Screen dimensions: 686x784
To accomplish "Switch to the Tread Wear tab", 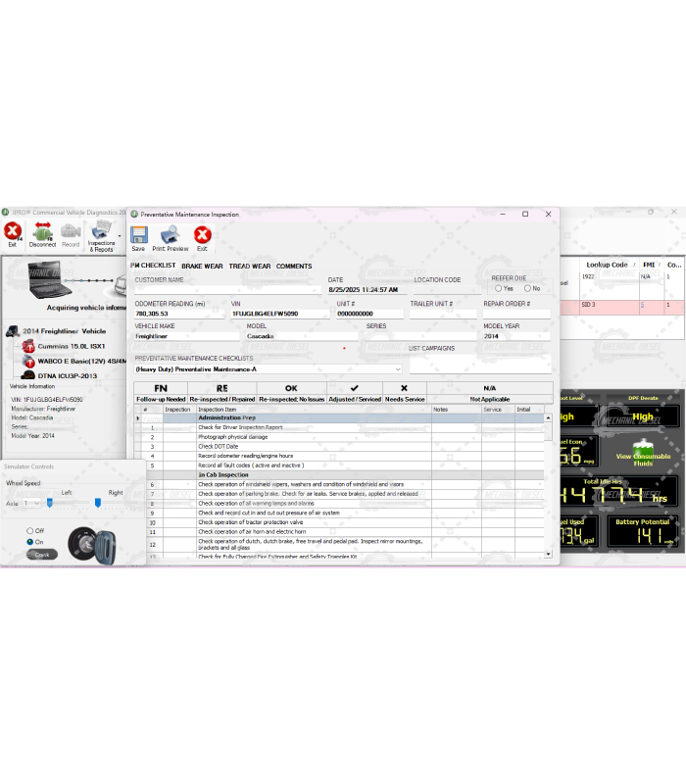I will [250, 266].
